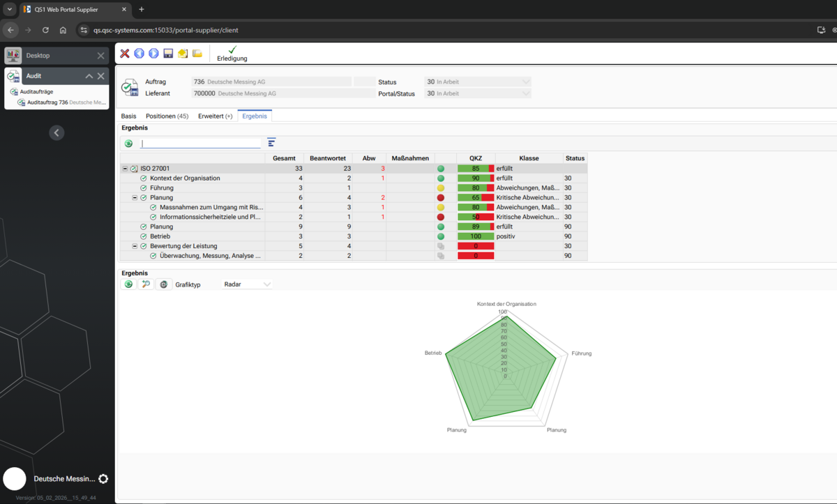Screen dimensions: 837x504
Task: Collapse the Bewertung der Leistung node
Action: point(135,246)
